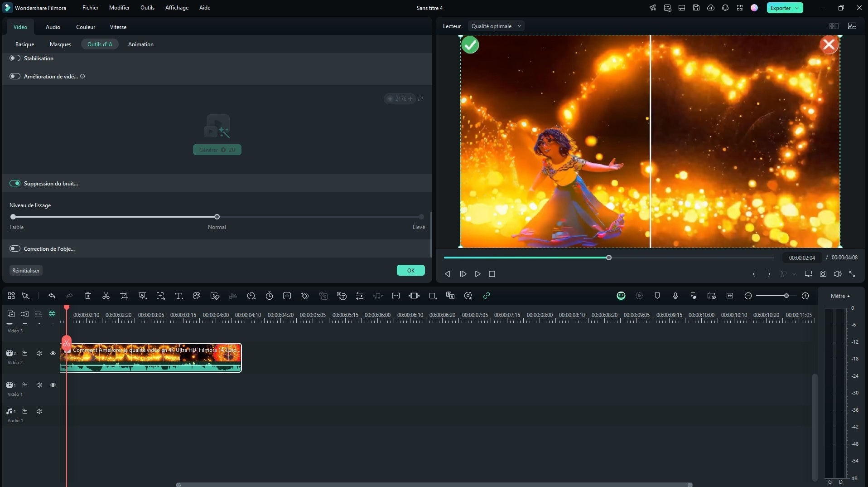Open the Fichier menu
This screenshot has width=868, height=487.
pyautogui.click(x=90, y=8)
